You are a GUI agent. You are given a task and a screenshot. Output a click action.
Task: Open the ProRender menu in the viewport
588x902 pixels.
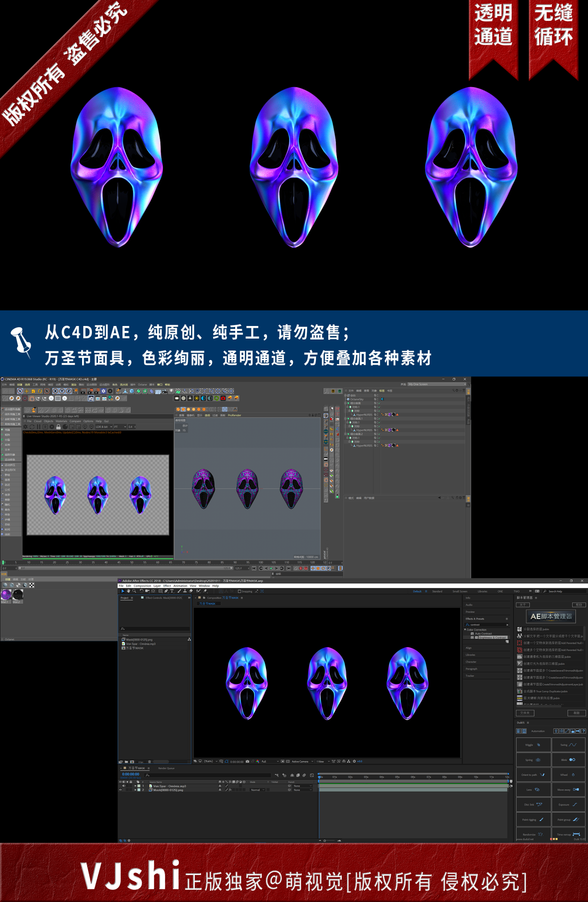[x=234, y=415]
